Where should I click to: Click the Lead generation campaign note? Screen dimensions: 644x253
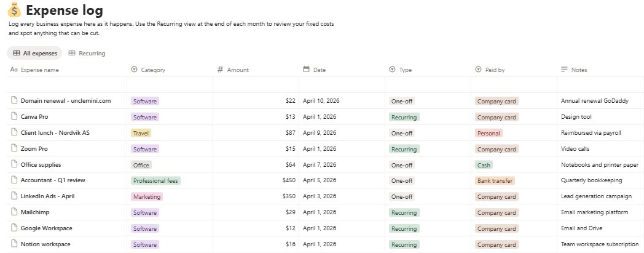596,196
